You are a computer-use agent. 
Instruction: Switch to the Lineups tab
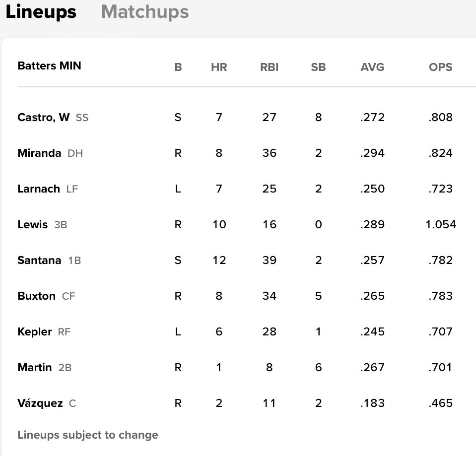pyautogui.click(x=41, y=12)
